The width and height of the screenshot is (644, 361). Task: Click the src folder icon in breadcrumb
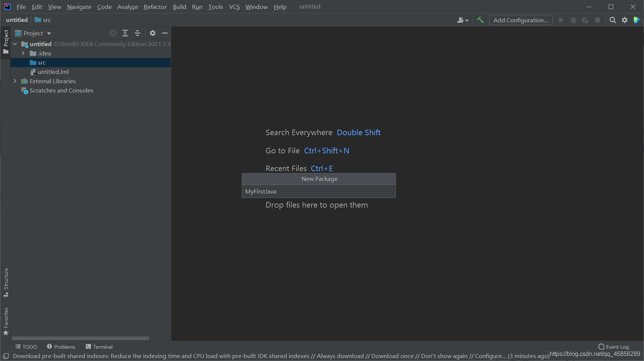coord(38,20)
